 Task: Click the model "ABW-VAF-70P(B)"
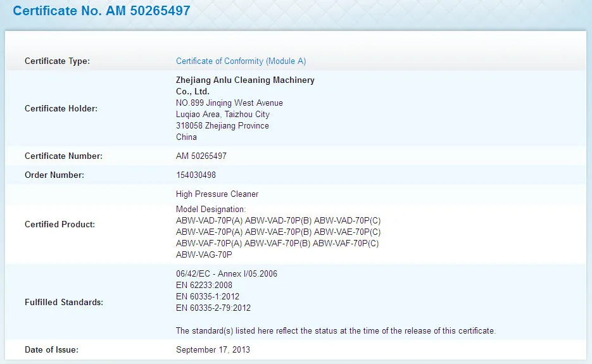click(x=277, y=243)
